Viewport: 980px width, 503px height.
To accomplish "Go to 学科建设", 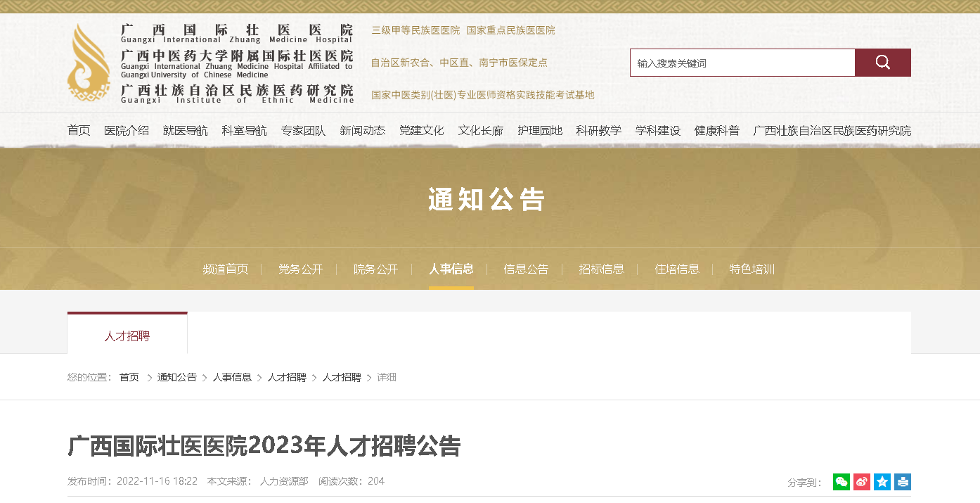I will (658, 131).
